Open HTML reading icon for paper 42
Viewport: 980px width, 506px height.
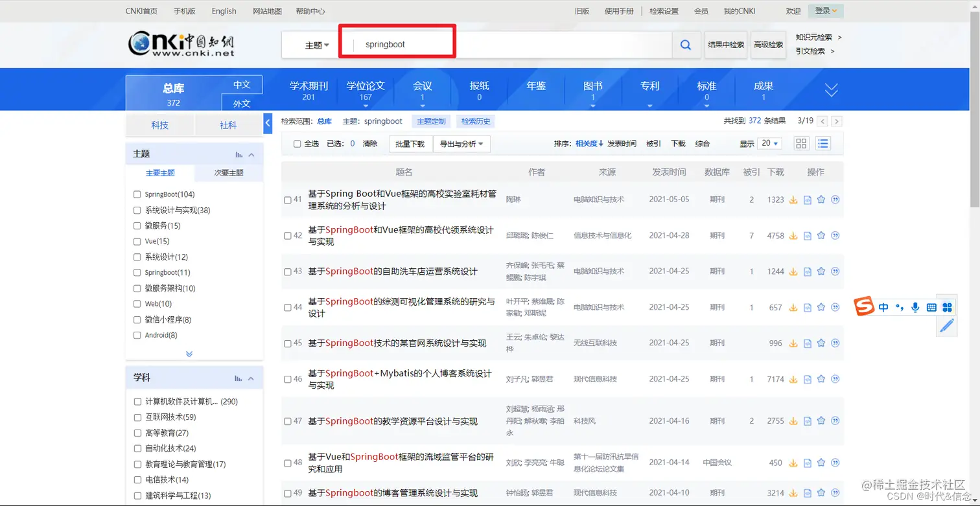[807, 236]
